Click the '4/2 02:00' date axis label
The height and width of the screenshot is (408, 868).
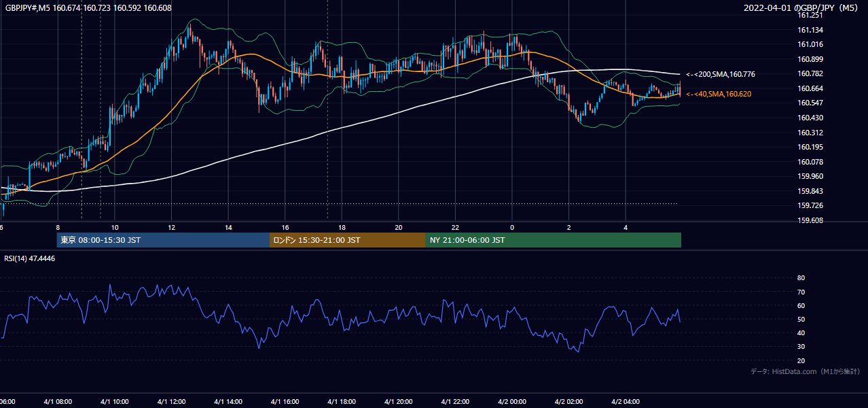568,402
